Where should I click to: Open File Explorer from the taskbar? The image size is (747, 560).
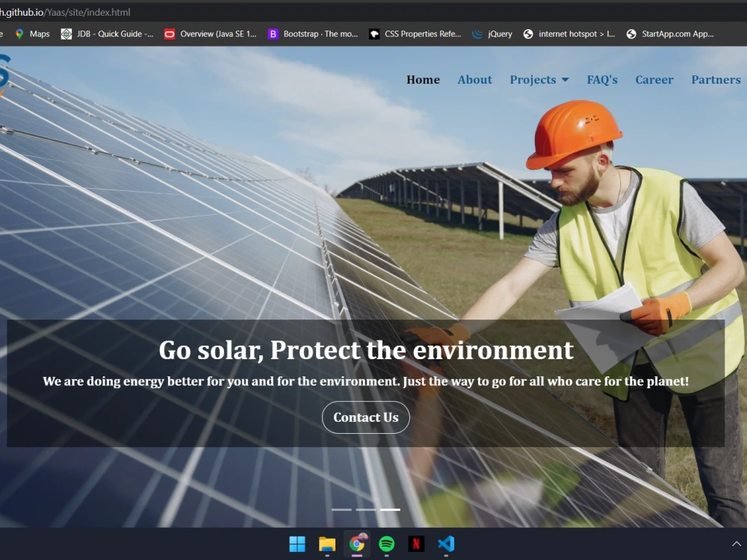pos(327,544)
